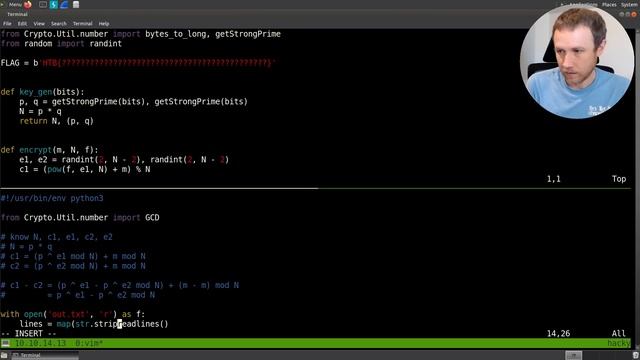Click the 'import GCD' line in the lower pane
Image resolution: width=640 pixels, height=360 pixels.
[x=80, y=218]
